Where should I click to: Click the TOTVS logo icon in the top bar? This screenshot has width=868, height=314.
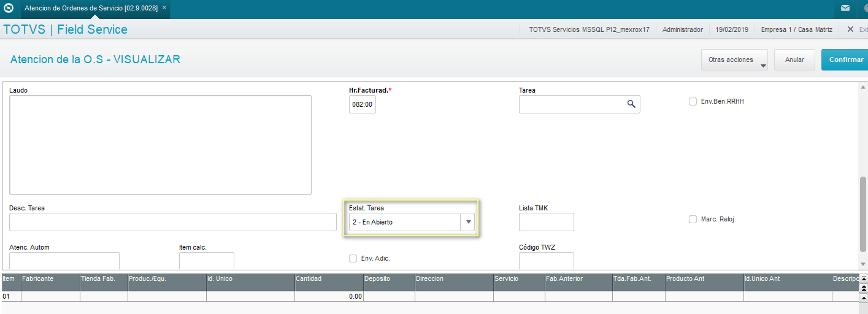[9, 8]
